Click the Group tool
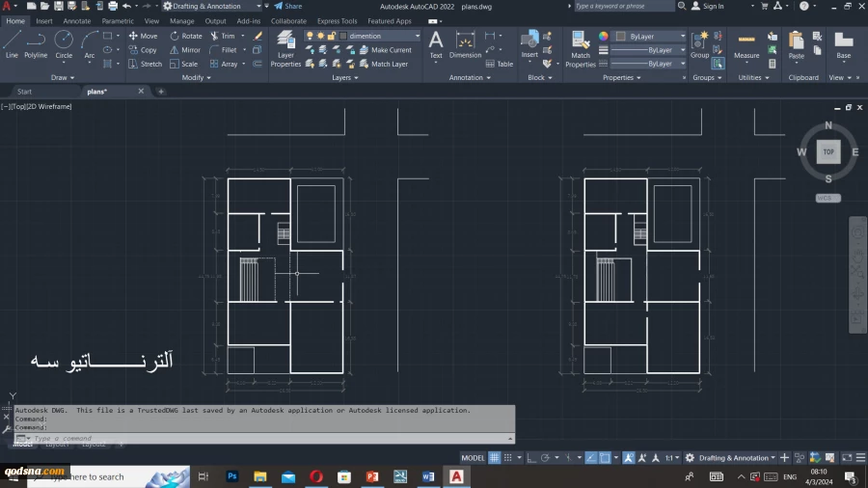The height and width of the screenshot is (488, 868). pos(700,44)
